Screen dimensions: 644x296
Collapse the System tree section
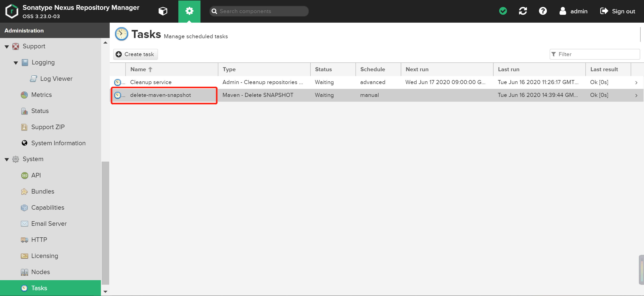pyautogui.click(x=7, y=159)
